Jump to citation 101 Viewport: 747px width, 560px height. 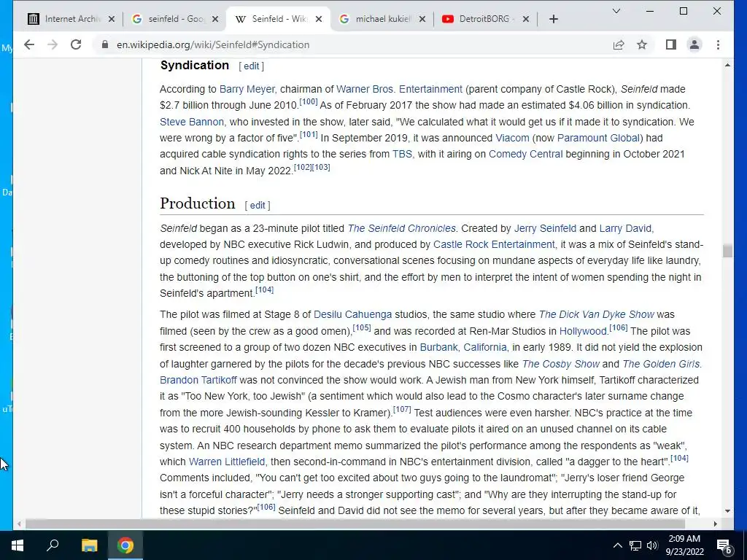(309, 134)
